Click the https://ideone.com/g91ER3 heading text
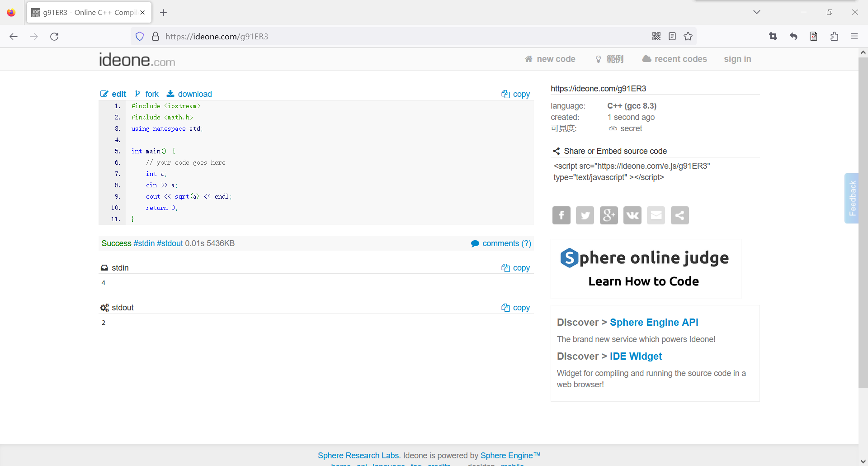868x466 pixels. [x=598, y=89]
